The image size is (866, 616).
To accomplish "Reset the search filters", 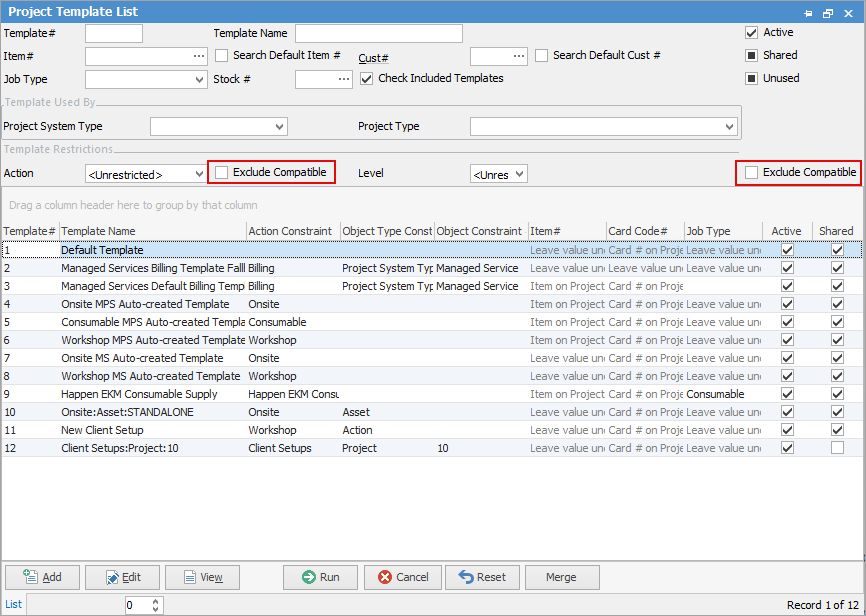I will pos(482,577).
